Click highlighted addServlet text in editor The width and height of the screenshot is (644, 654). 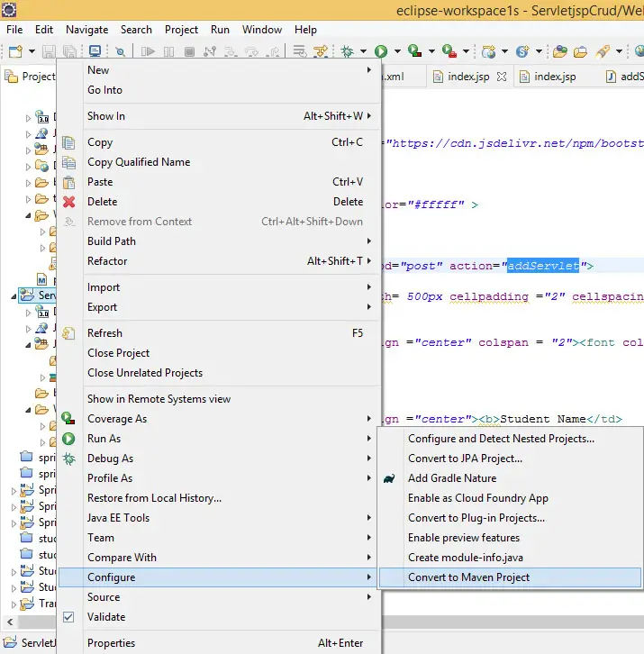[x=542, y=266]
